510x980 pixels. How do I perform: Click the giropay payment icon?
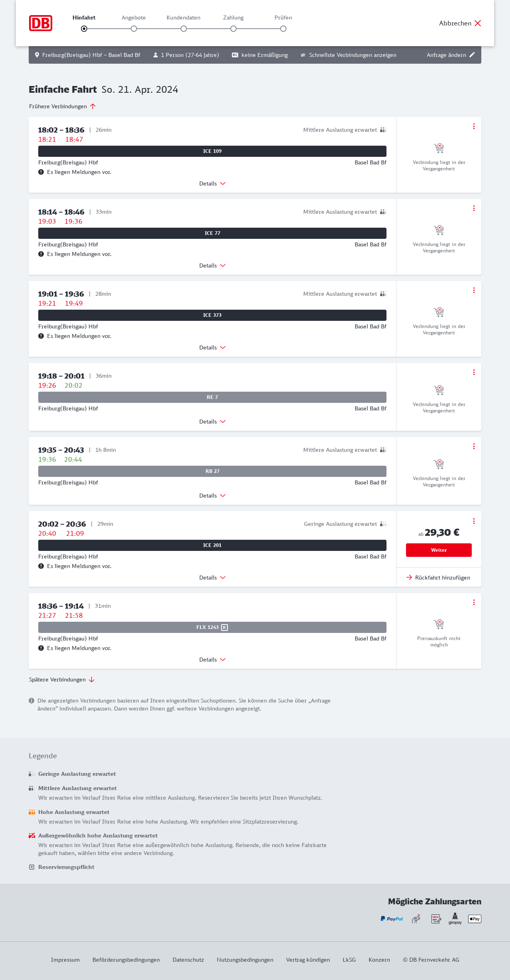(x=455, y=919)
